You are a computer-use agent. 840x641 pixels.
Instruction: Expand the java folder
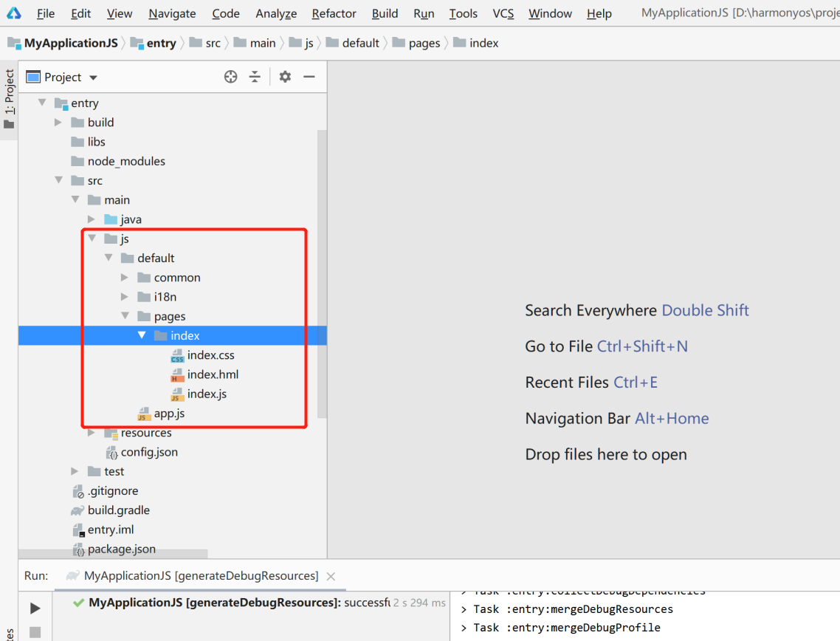[91, 219]
